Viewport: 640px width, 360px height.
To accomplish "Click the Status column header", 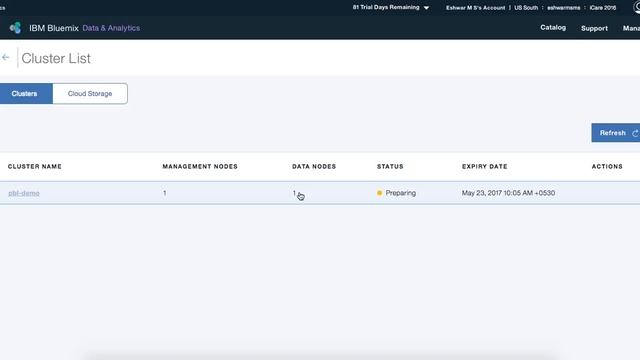I will pos(390,167).
